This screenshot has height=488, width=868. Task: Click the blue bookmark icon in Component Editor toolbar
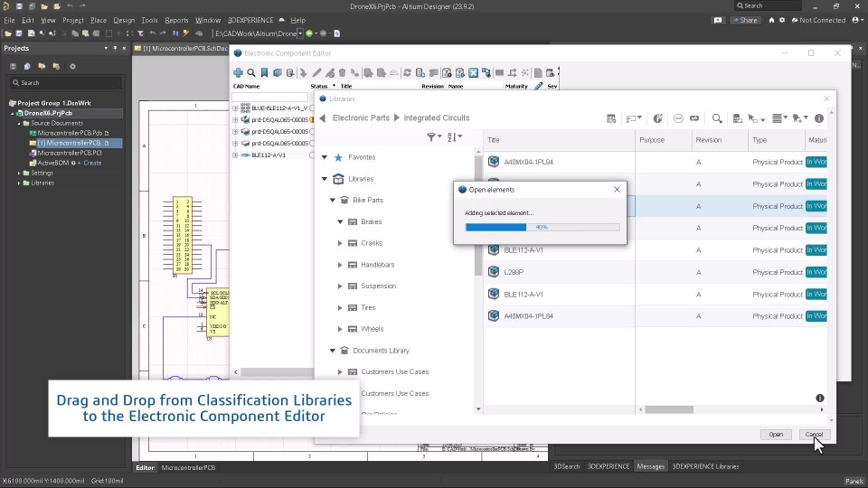point(264,72)
